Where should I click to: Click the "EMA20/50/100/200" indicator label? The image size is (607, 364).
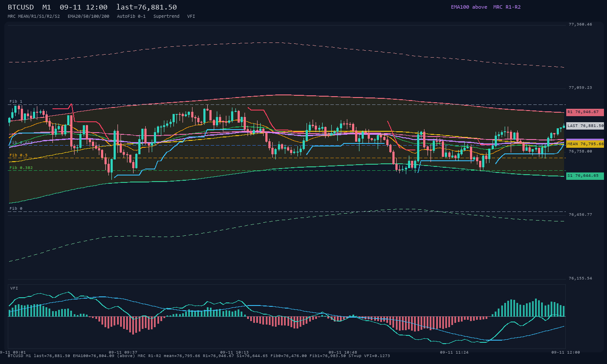pyautogui.click(x=88, y=16)
